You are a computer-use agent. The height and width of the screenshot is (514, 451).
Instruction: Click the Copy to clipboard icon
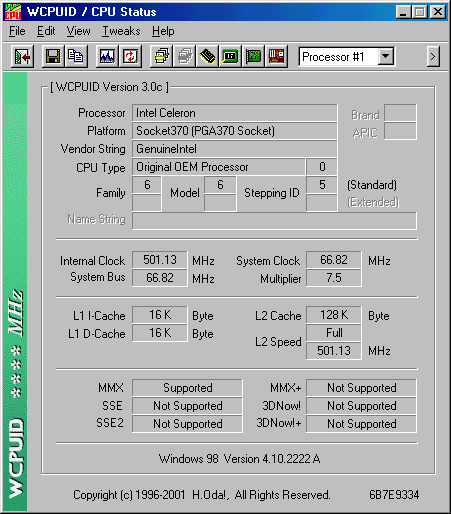[x=76, y=56]
